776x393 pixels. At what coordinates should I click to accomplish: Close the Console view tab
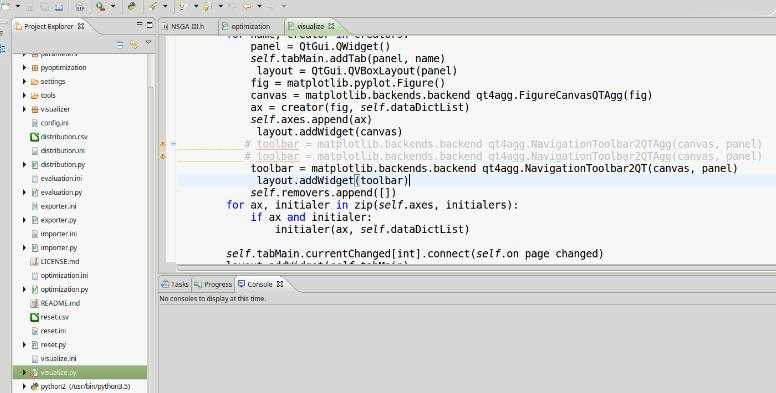280,284
